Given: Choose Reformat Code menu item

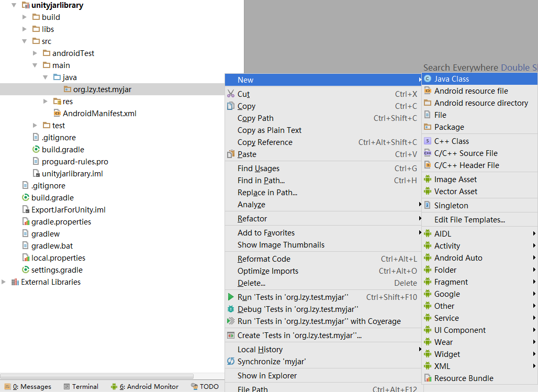Looking at the screenshot, I should [323, 259].
